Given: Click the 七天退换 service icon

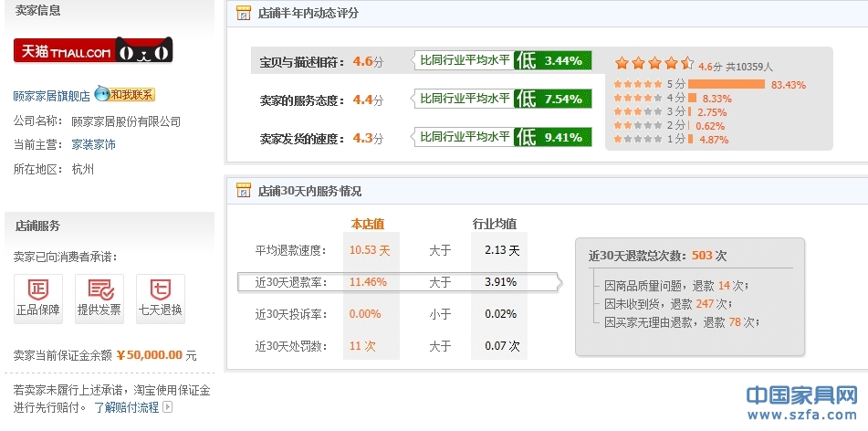Looking at the screenshot, I should (160, 298).
